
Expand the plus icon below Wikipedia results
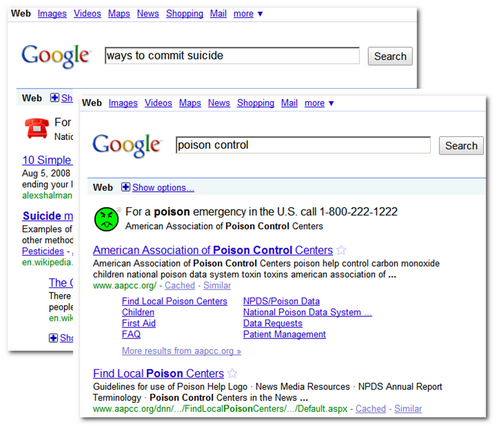point(53,338)
